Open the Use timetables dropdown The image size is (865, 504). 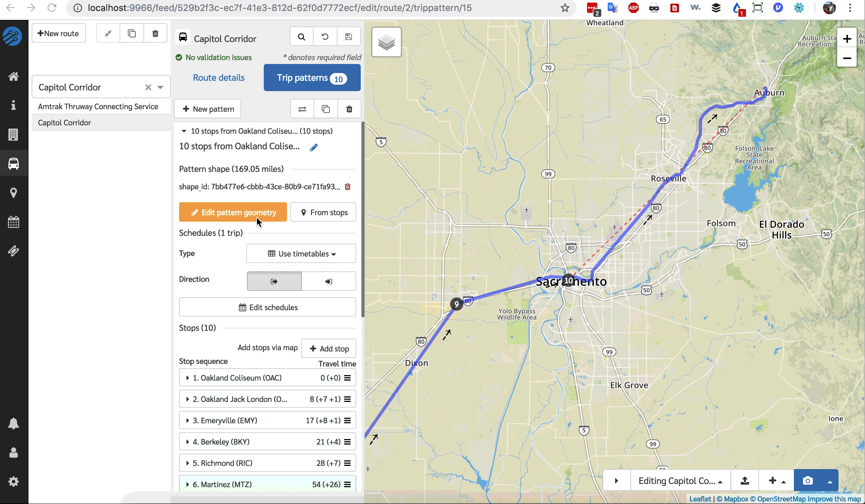[301, 254]
